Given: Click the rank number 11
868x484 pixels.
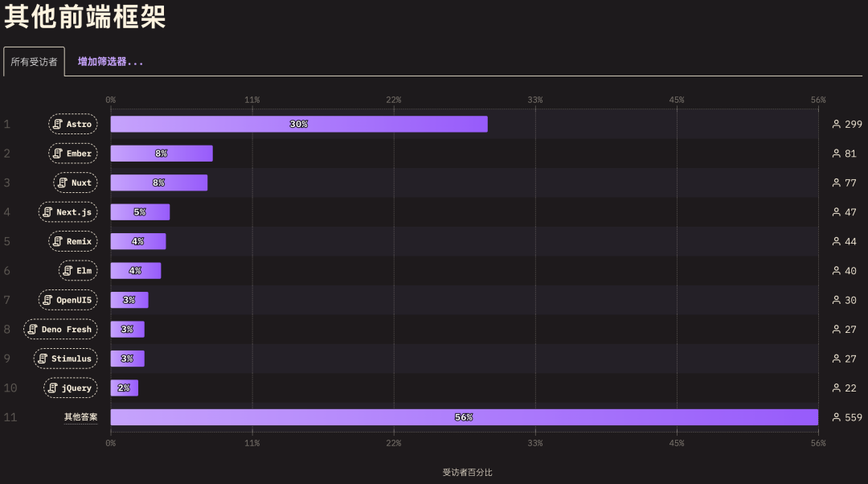Looking at the screenshot, I should 10,417.
